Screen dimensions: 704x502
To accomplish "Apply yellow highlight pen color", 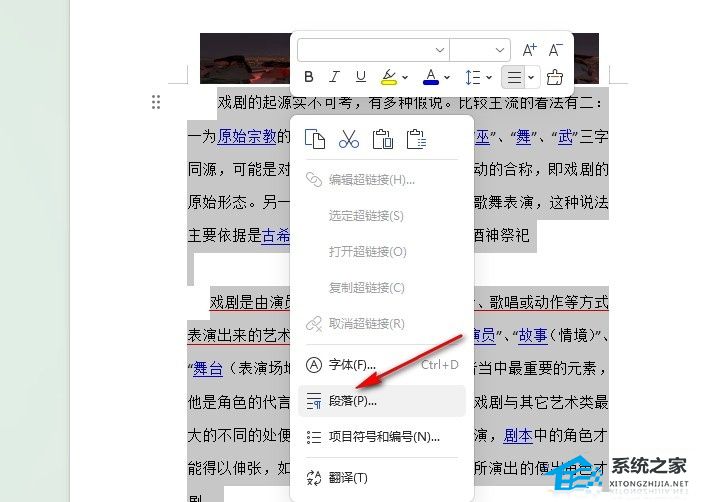I will (389, 77).
